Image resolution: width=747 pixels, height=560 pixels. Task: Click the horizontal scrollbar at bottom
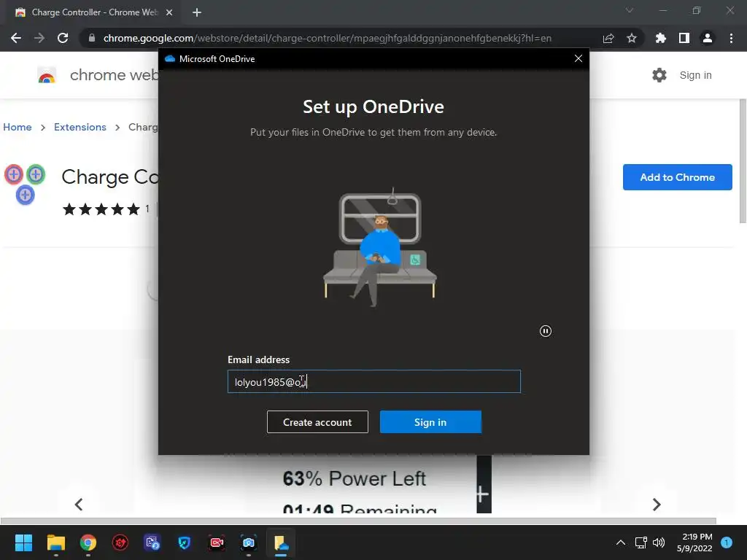click(358, 521)
